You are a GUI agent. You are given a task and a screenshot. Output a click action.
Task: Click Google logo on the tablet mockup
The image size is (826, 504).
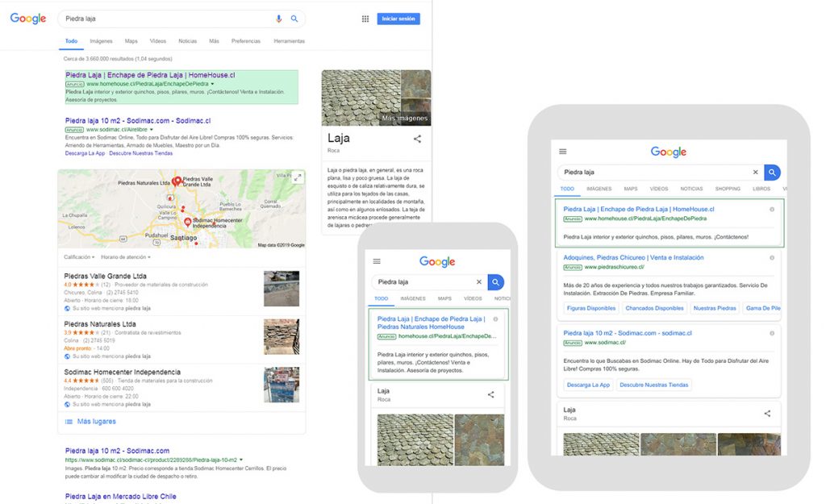(x=669, y=152)
